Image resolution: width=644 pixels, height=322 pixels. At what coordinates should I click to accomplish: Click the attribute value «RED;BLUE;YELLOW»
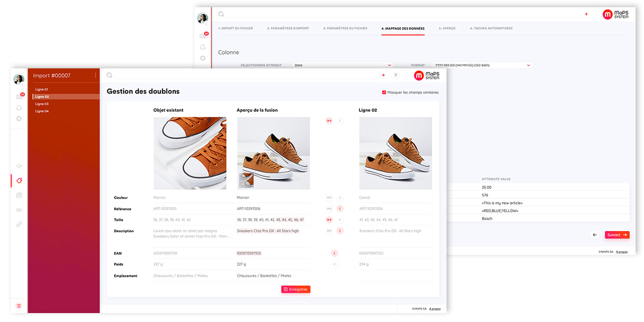pyautogui.click(x=500, y=211)
